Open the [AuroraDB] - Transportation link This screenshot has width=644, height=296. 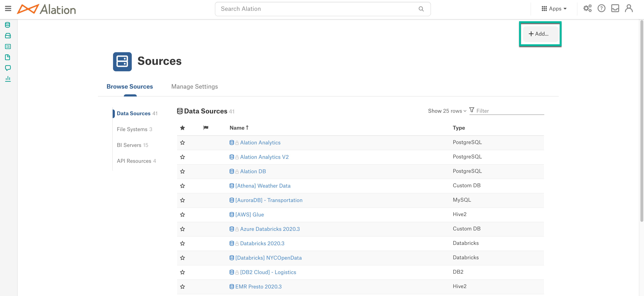[x=269, y=200]
